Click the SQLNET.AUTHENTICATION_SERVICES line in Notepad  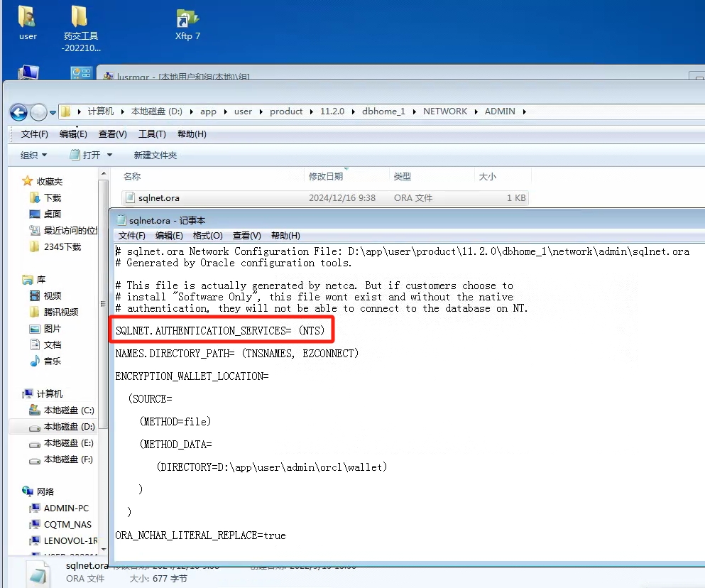220,331
